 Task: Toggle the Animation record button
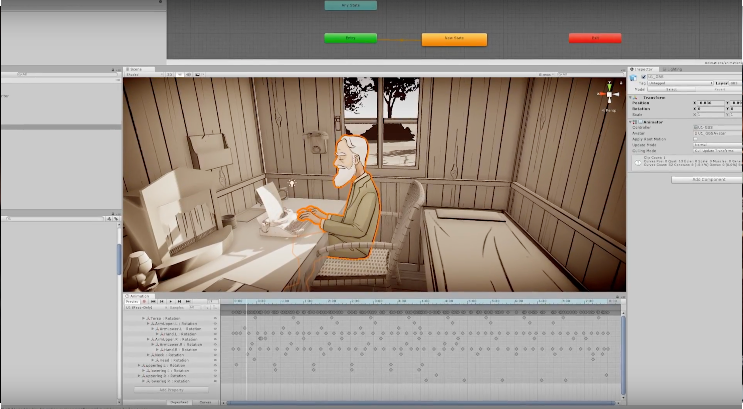point(144,301)
